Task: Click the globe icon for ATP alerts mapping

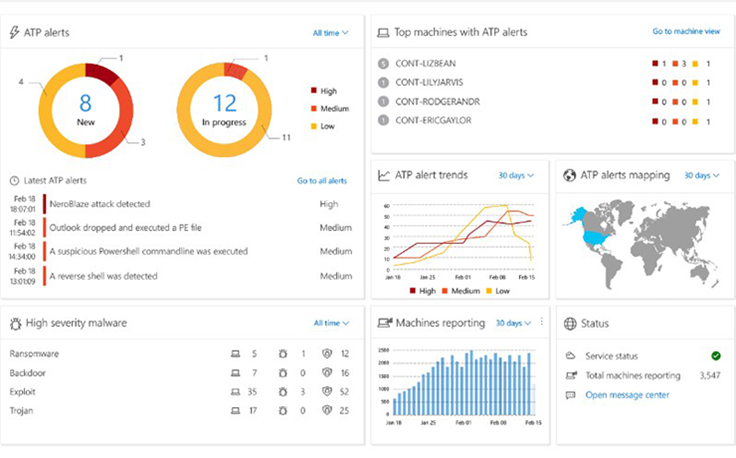Action: (x=569, y=176)
